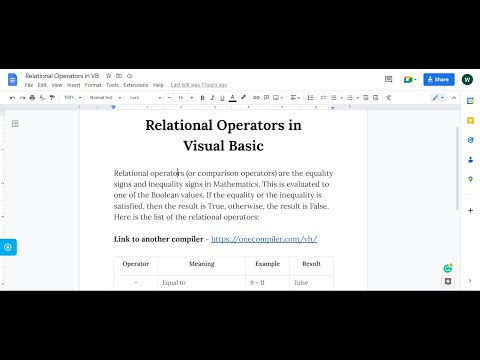Run spelling and grammar check
This screenshot has width=480, height=360.
(x=42, y=98)
